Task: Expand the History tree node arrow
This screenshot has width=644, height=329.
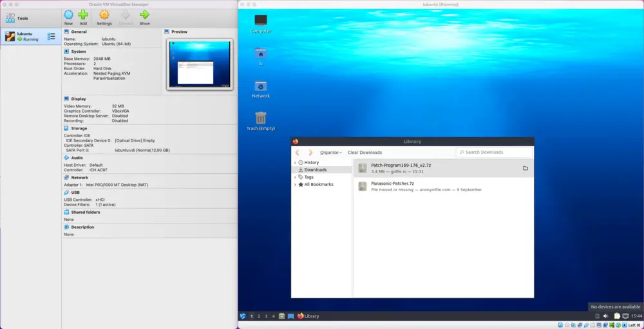Action: click(295, 163)
